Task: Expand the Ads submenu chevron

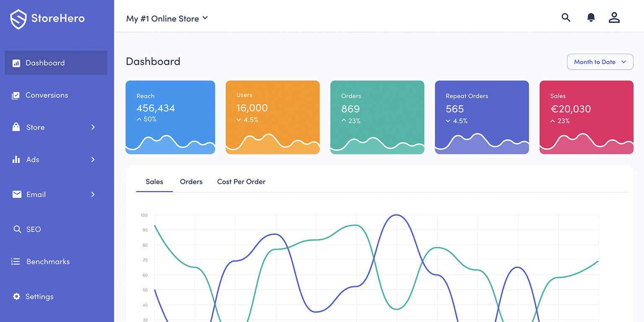Action: [x=93, y=160]
